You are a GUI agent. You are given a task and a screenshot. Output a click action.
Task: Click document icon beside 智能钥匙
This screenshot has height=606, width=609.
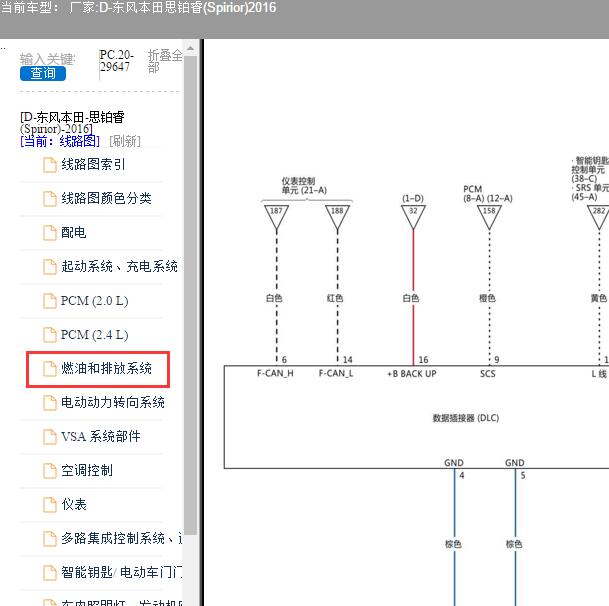pos(50,573)
